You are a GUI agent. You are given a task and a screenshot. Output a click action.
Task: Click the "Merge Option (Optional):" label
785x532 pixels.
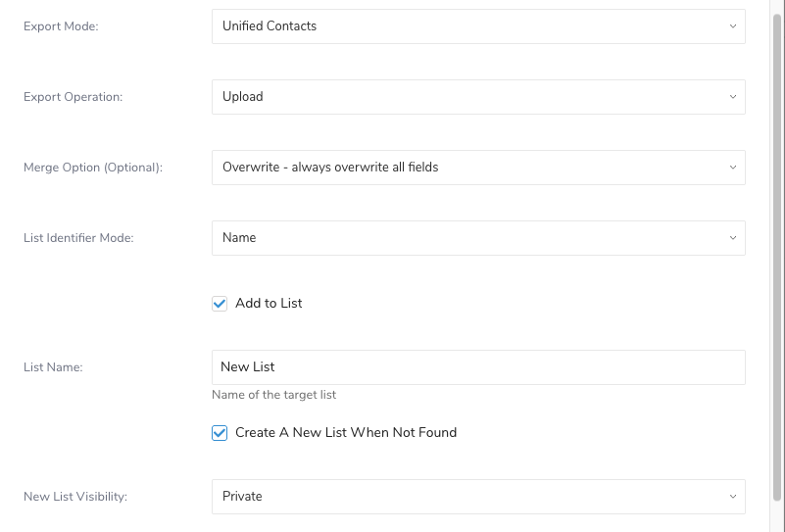point(93,168)
